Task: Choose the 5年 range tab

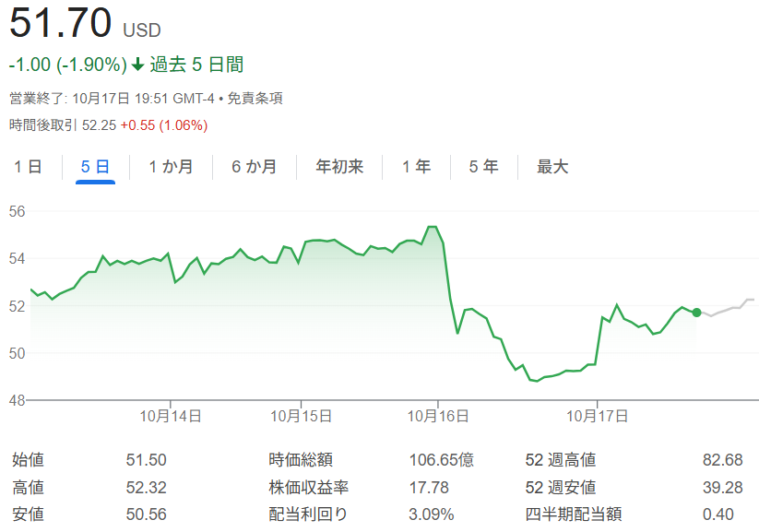Action: point(483,167)
